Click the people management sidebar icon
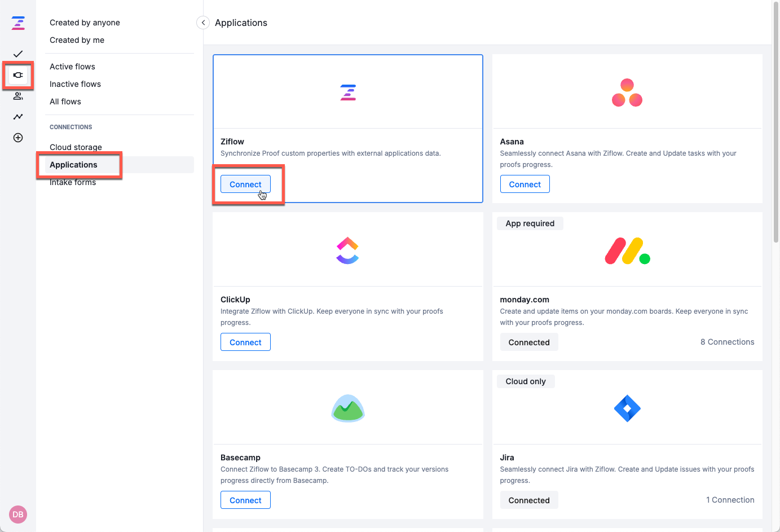Screen dimensions: 780x532 [x=17, y=96]
